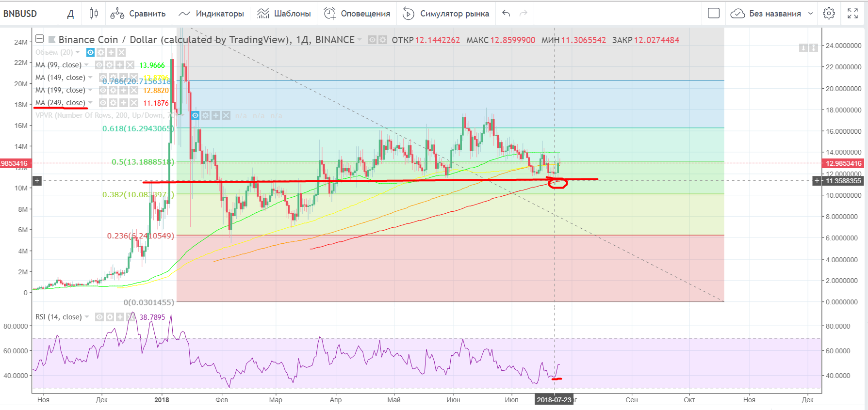Click the 0.618(16.2943065) Fibonacci level label
Image resolution: width=868 pixels, height=410 pixels.
click(138, 128)
